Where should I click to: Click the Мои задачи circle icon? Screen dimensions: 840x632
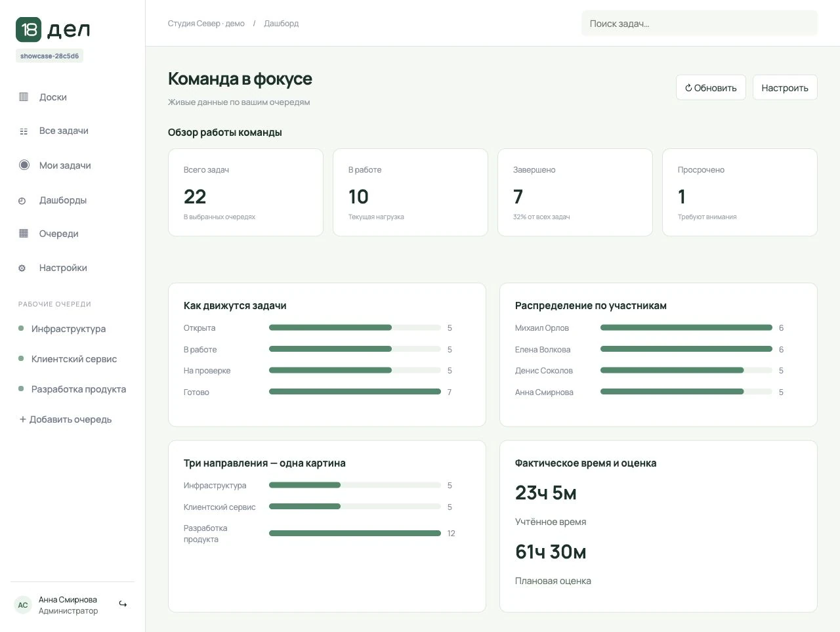[24, 165]
